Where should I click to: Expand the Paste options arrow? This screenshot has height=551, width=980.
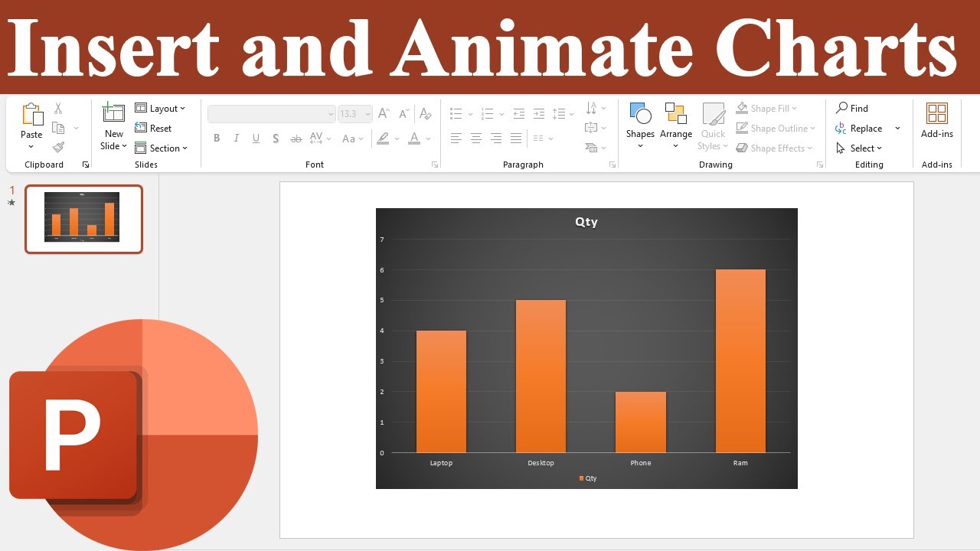click(x=31, y=147)
